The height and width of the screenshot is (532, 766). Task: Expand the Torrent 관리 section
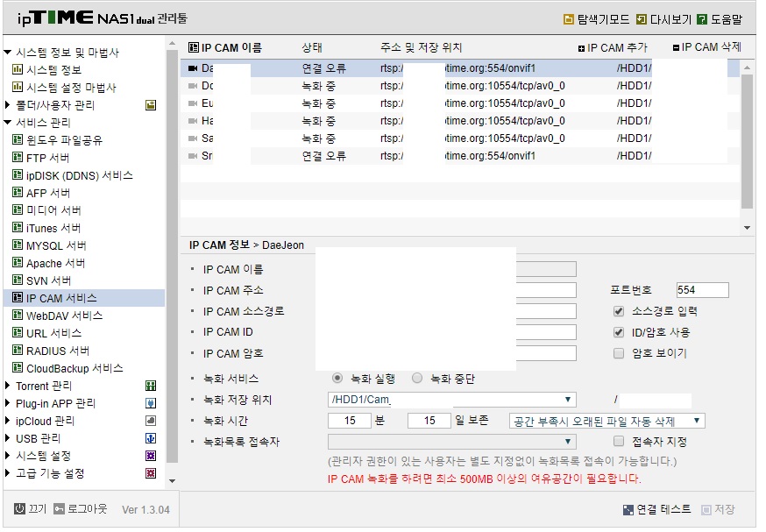pos(7,386)
